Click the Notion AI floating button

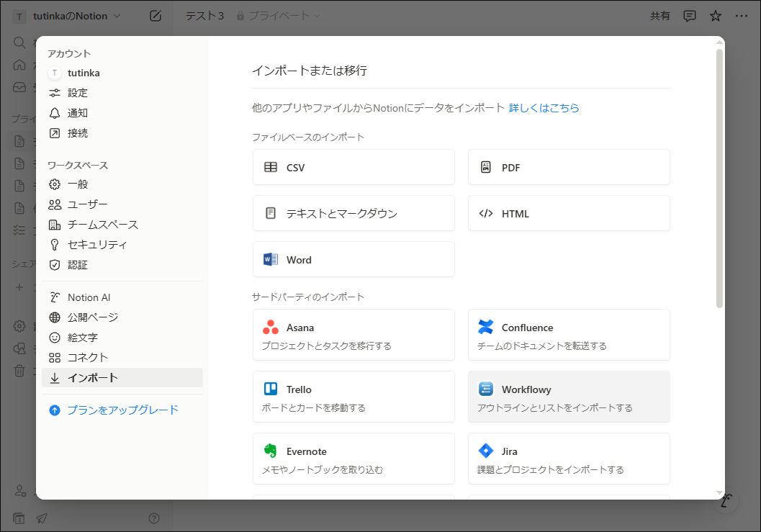[x=726, y=500]
